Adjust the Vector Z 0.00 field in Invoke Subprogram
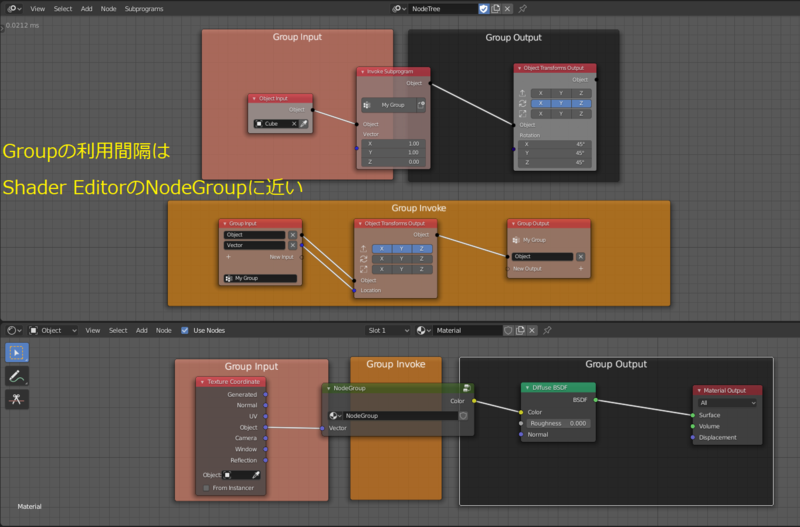800x527 pixels. coord(393,162)
